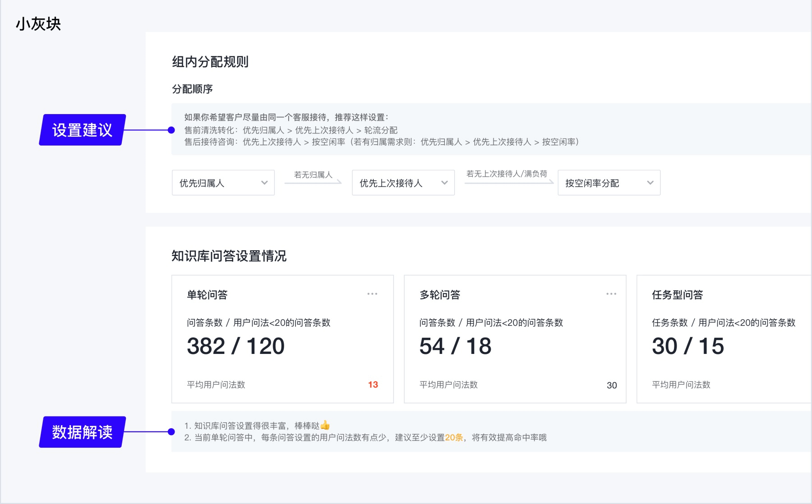Expand the 优先上次接待人 dropdown
The image size is (812, 504).
403,183
